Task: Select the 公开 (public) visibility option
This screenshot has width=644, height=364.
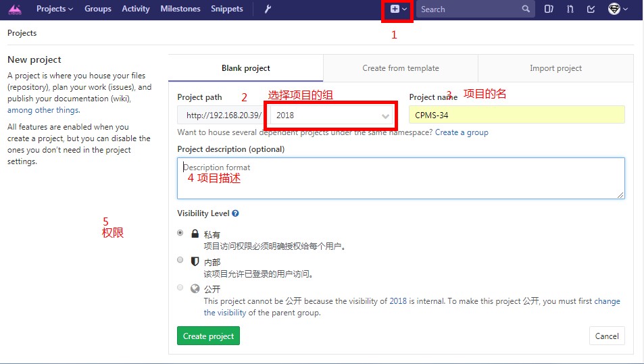Action: [180, 287]
